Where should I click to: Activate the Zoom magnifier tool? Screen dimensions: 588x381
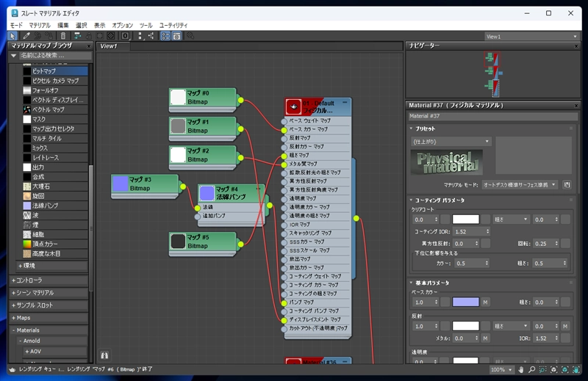pos(531,370)
